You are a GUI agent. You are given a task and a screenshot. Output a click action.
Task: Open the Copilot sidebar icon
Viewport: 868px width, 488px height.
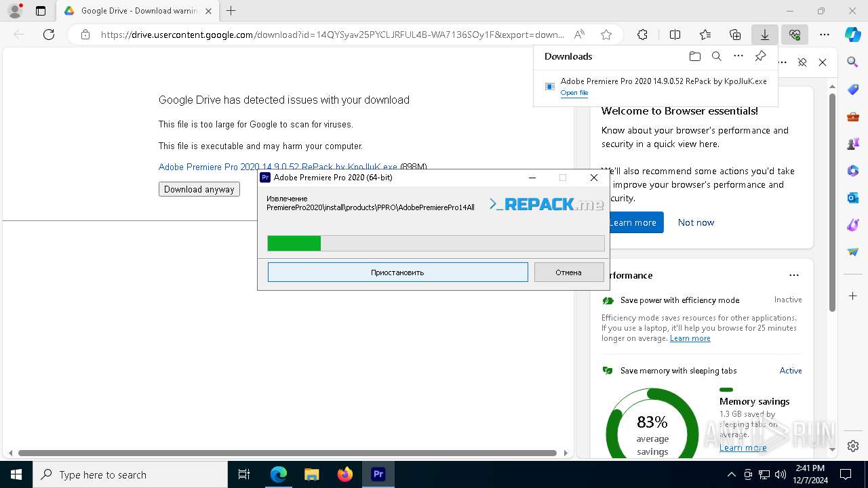pyautogui.click(x=853, y=35)
